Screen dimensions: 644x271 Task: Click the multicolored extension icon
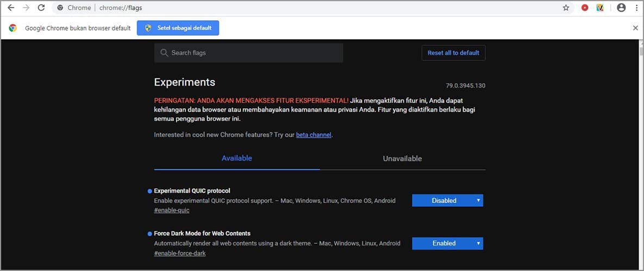point(600,8)
